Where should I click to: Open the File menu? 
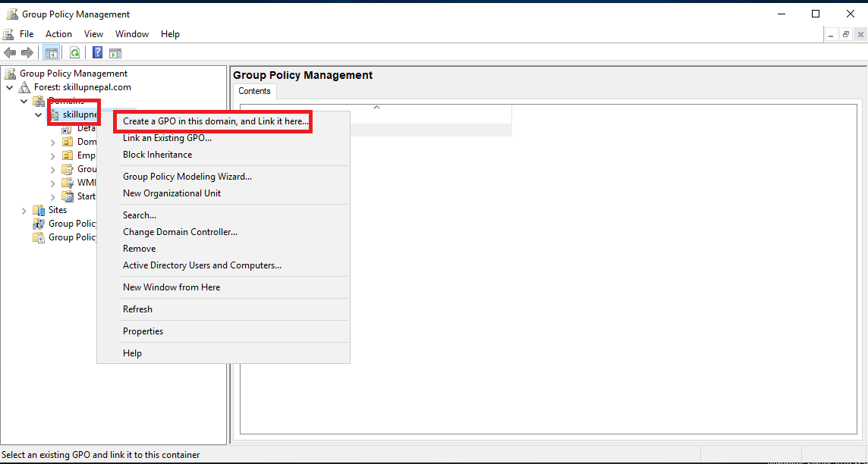[27, 33]
